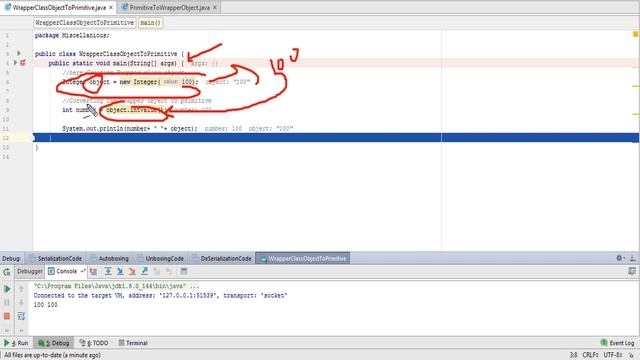Click the jdk1.8.0_144 java command line
640x360 pixels.
pos(117,286)
